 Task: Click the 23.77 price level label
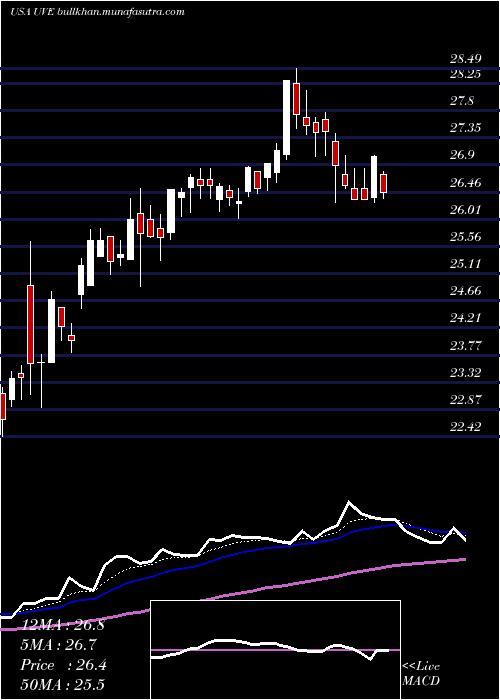point(465,346)
